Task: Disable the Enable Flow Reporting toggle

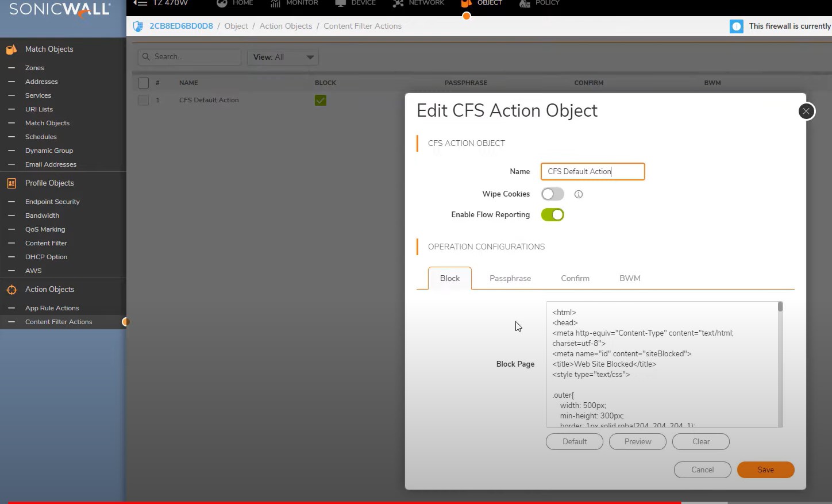Action: (552, 215)
